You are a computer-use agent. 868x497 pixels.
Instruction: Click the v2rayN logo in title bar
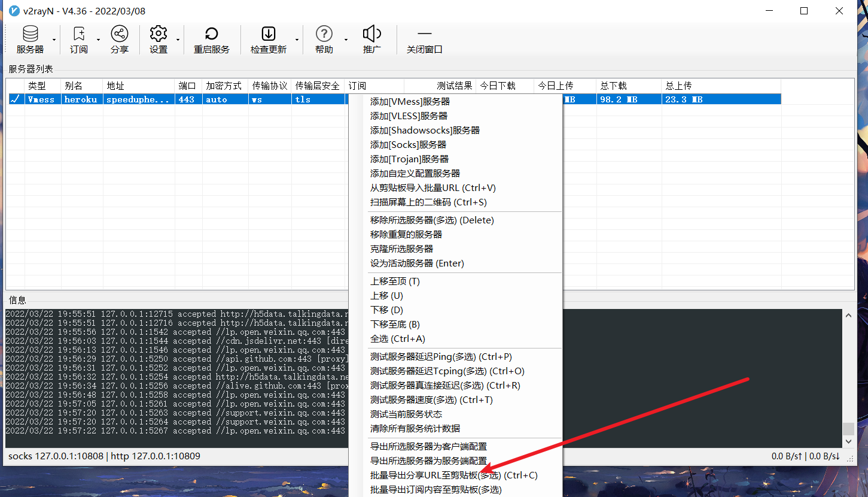(14, 11)
